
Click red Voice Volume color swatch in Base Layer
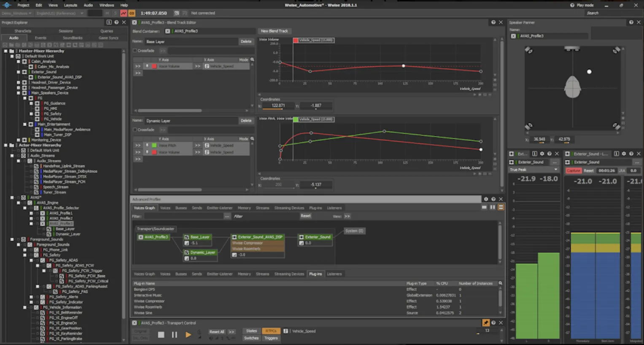(x=154, y=66)
